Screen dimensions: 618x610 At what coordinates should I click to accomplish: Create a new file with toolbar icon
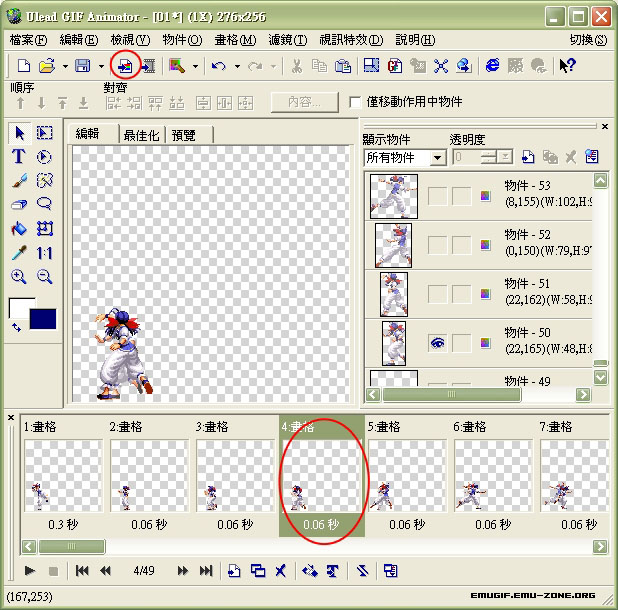(x=24, y=66)
